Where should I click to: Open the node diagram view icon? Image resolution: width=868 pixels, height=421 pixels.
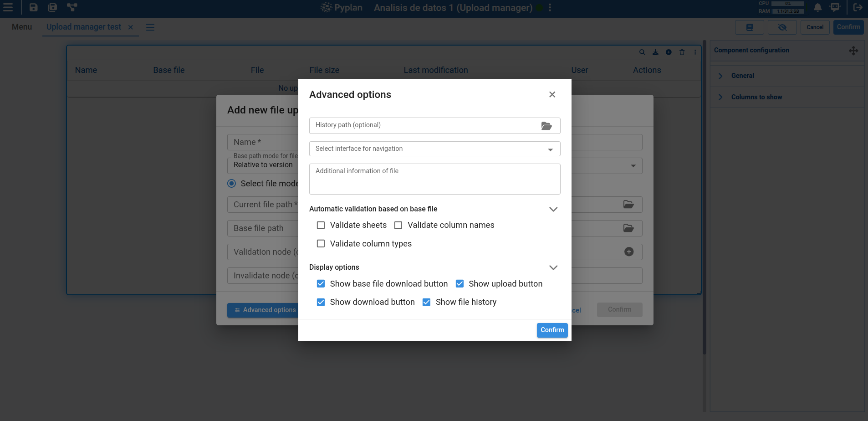tap(72, 7)
